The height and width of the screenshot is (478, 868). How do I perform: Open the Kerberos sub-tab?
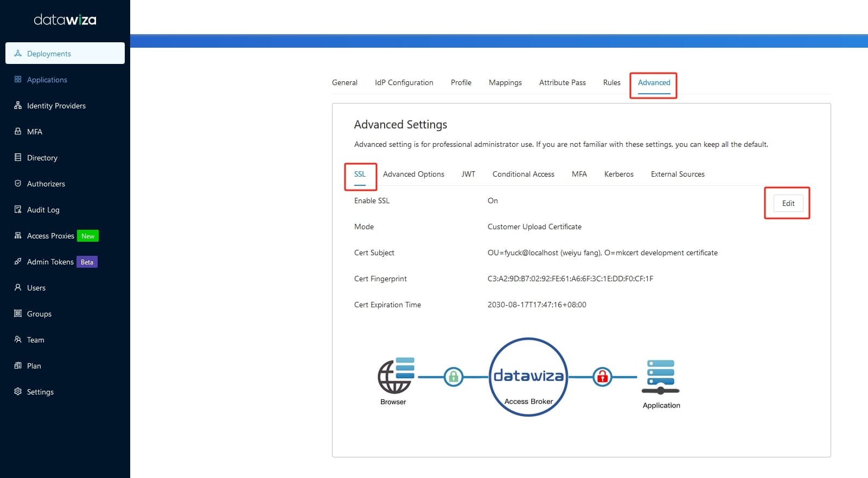coord(619,174)
